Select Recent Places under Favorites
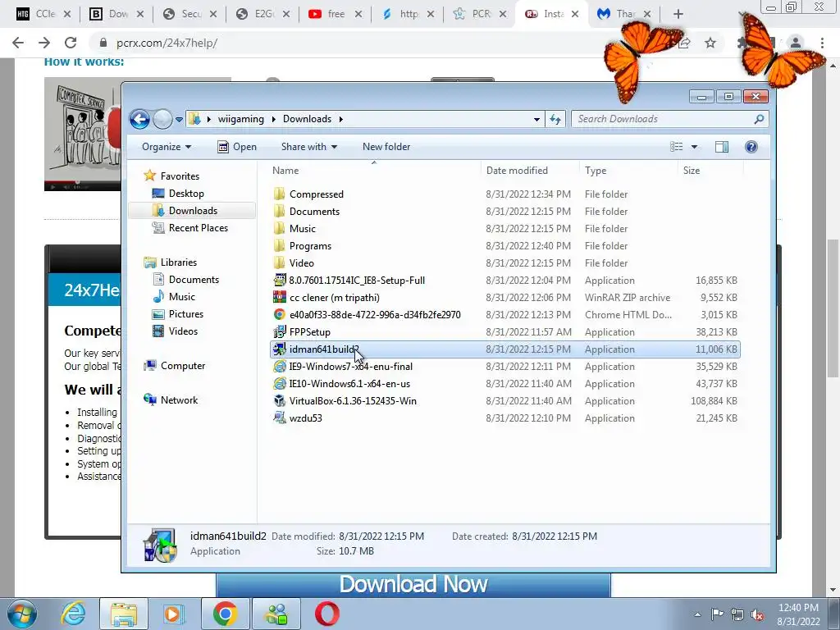The width and height of the screenshot is (840, 630). click(198, 228)
